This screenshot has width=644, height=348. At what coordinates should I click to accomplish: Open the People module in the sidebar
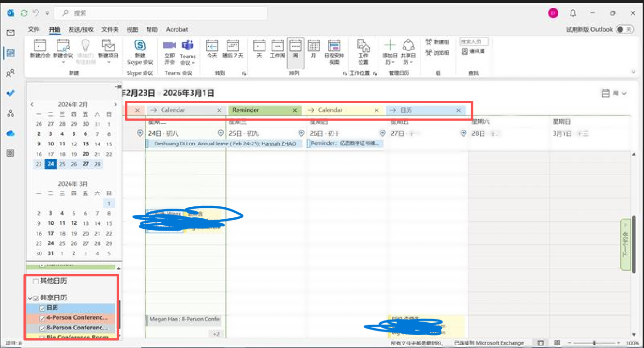[x=11, y=73]
